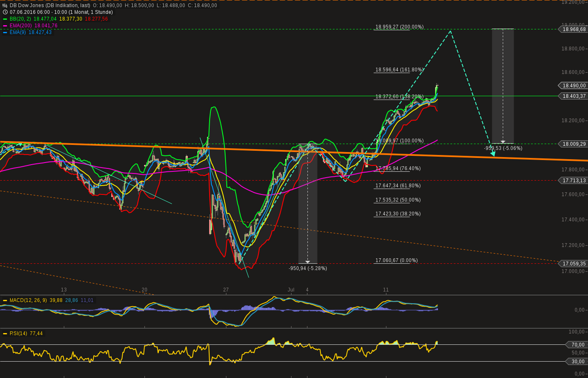Click the RSI 100,00 scale label
Screen dimensions: 588x378
(577, 332)
